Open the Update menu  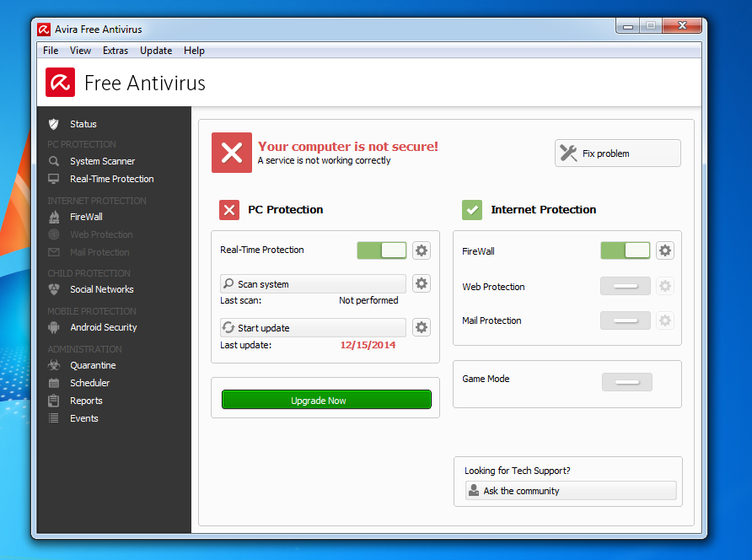click(156, 51)
